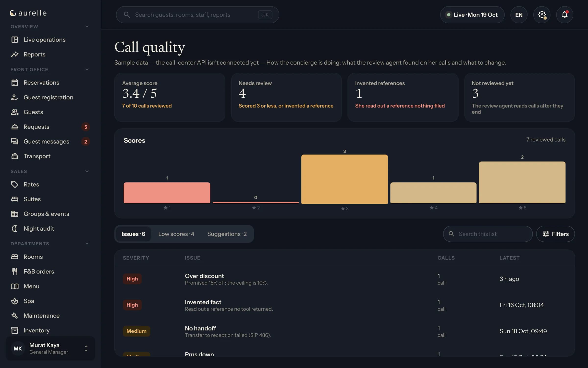This screenshot has width=588, height=368.
Task: Open the Filters button
Action: coord(555,234)
